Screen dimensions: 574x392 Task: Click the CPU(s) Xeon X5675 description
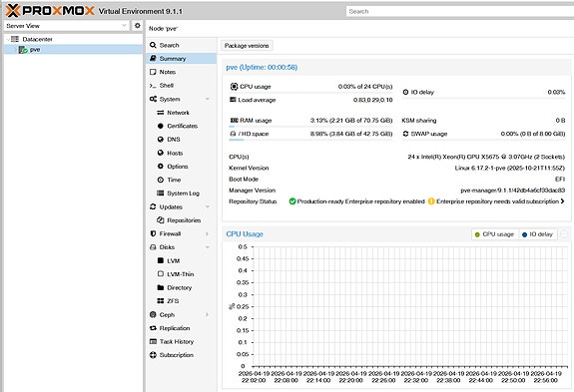[x=486, y=157]
